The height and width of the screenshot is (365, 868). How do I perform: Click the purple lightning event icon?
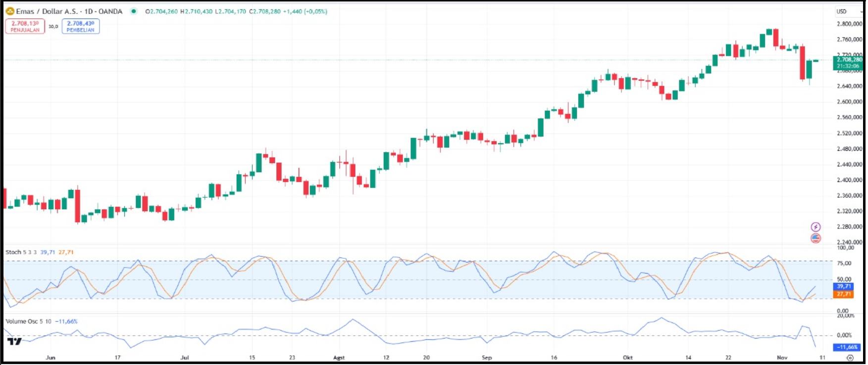(x=816, y=227)
